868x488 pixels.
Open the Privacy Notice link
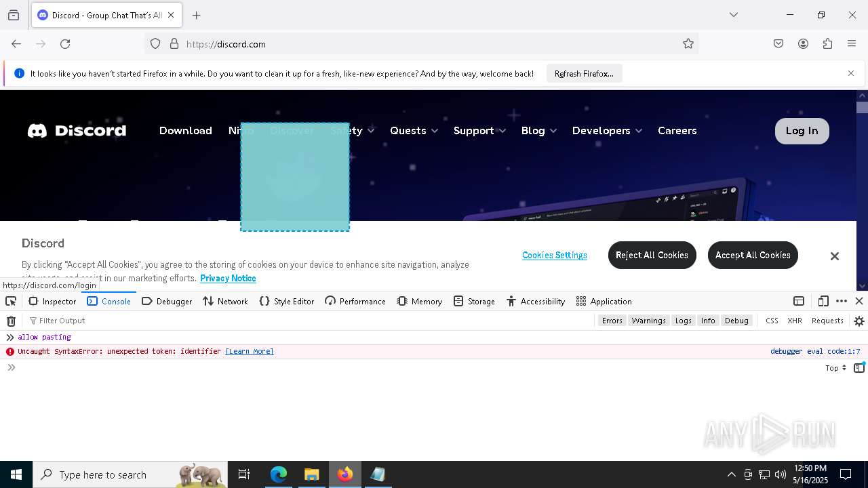point(228,279)
